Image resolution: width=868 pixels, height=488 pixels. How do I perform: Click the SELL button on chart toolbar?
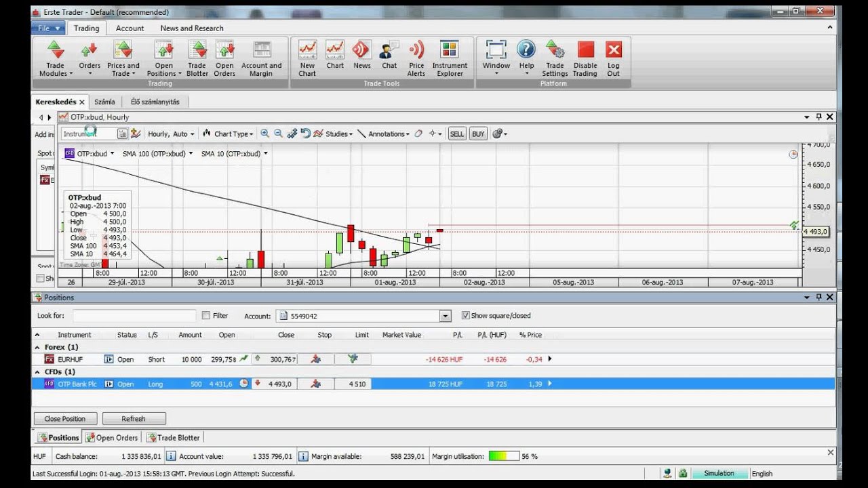coord(457,134)
